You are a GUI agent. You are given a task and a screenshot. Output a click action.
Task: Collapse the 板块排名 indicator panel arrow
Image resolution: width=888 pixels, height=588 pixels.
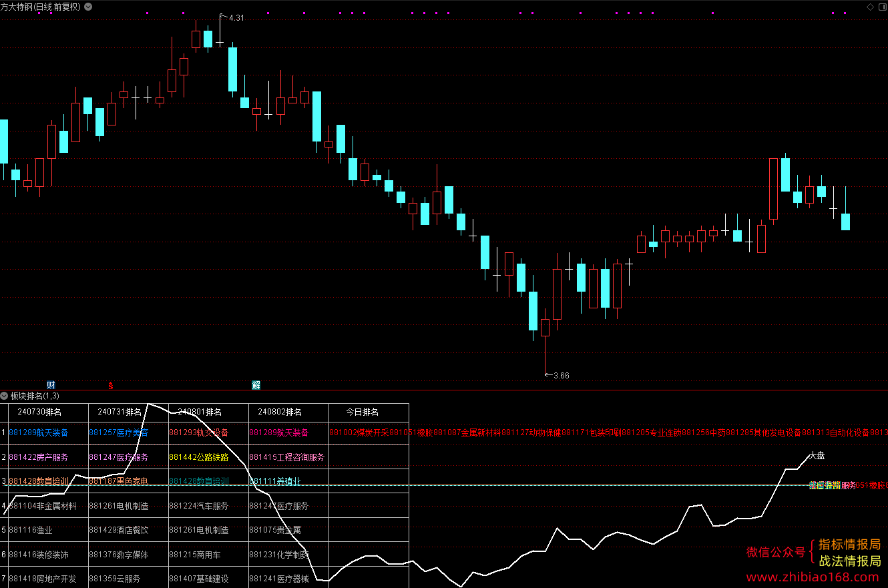point(4,396)
